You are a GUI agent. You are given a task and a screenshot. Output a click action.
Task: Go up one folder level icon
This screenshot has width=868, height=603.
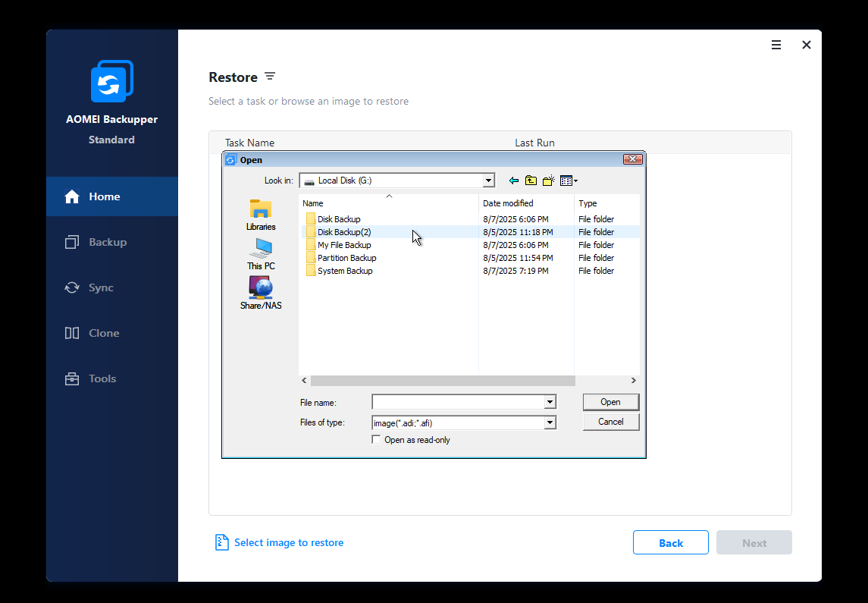click(531, 181)
